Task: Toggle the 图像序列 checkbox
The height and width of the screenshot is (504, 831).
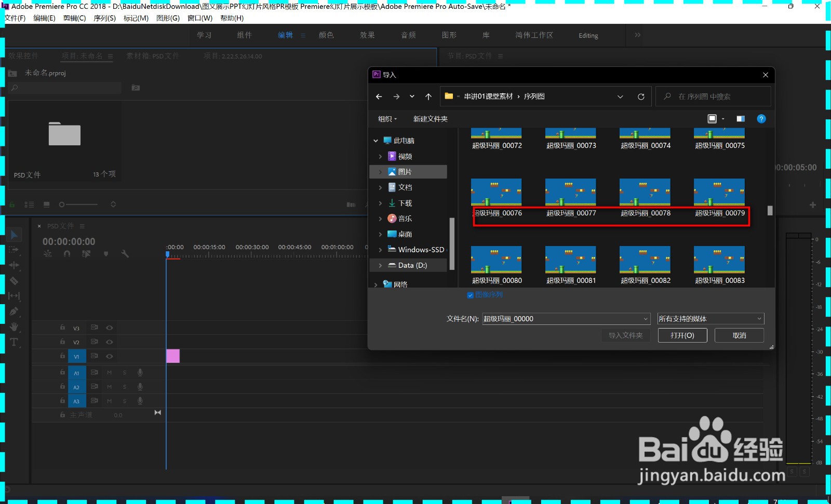Action: click(x=470, y=295)
